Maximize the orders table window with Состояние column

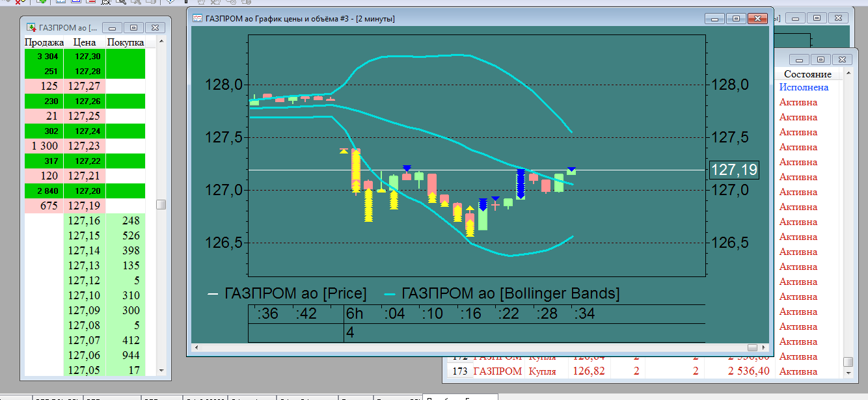click(x=820, y=59)
